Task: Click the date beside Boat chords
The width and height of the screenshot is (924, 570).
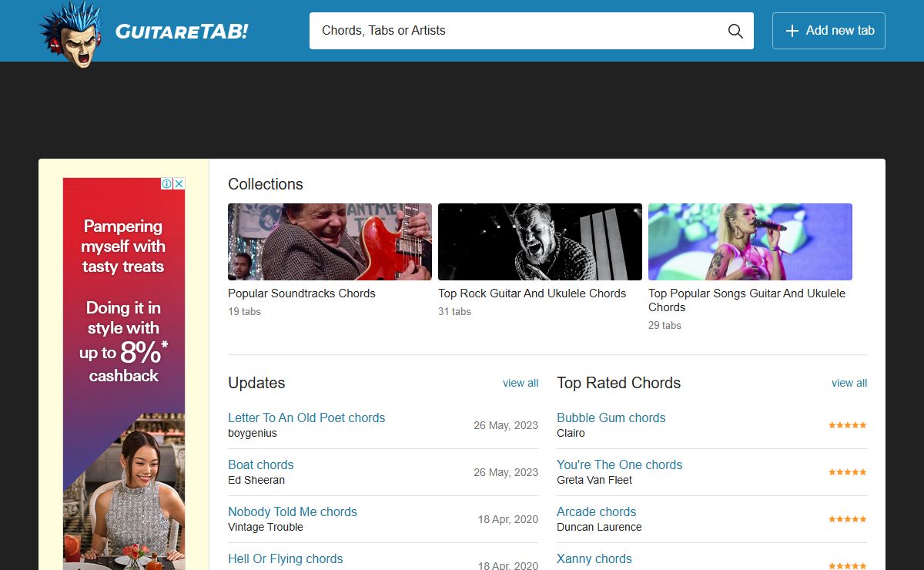Action: click(506, 472)
